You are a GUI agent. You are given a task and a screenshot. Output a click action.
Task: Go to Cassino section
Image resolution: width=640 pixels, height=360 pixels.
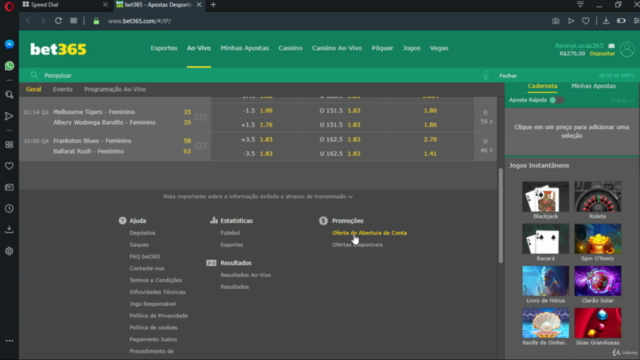pyautogui.click(x=290, y=48)
